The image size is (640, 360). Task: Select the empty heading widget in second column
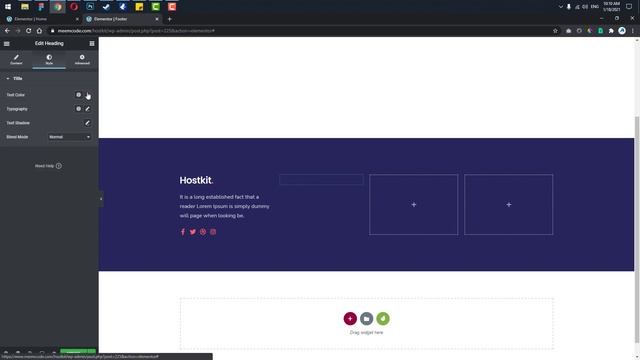(321, 180)
